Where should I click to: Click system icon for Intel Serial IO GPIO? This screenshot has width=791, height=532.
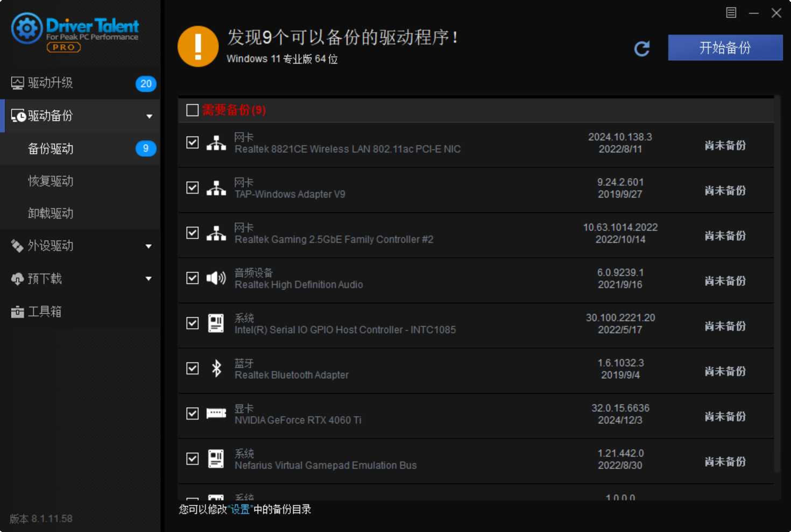[216, 323]
